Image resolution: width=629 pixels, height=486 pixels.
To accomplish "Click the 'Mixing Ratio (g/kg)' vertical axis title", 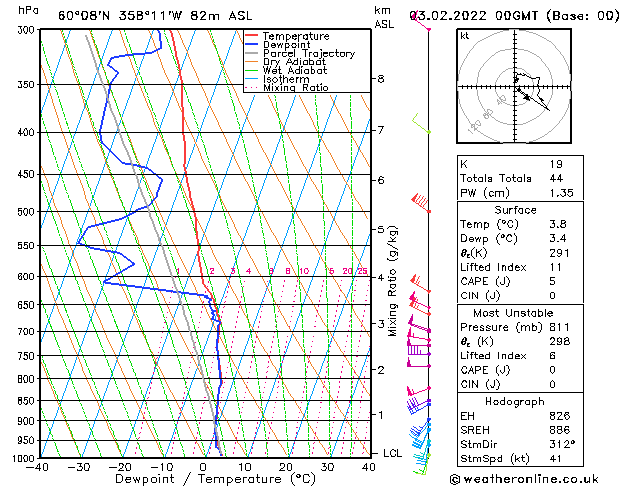I will pos(393,281).
